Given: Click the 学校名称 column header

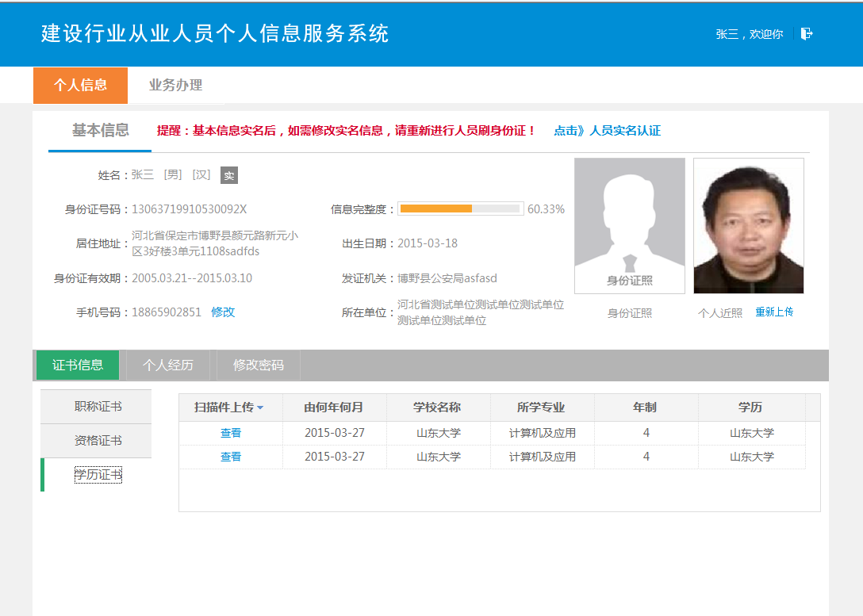Looking at the screenshot, I should pos(438,407).
